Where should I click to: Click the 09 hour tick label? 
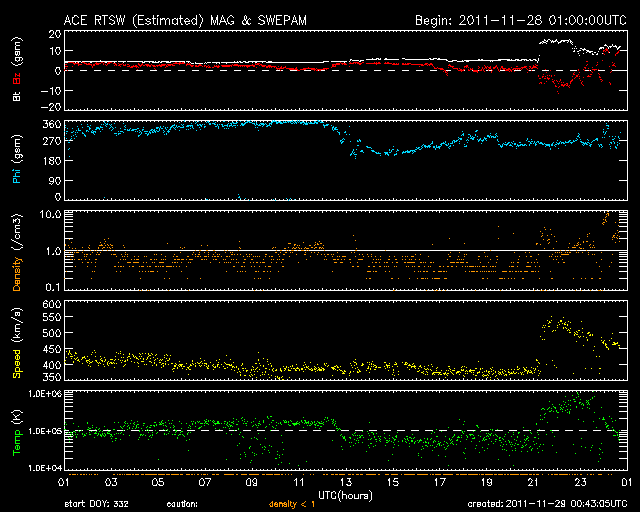click(252, 482)
